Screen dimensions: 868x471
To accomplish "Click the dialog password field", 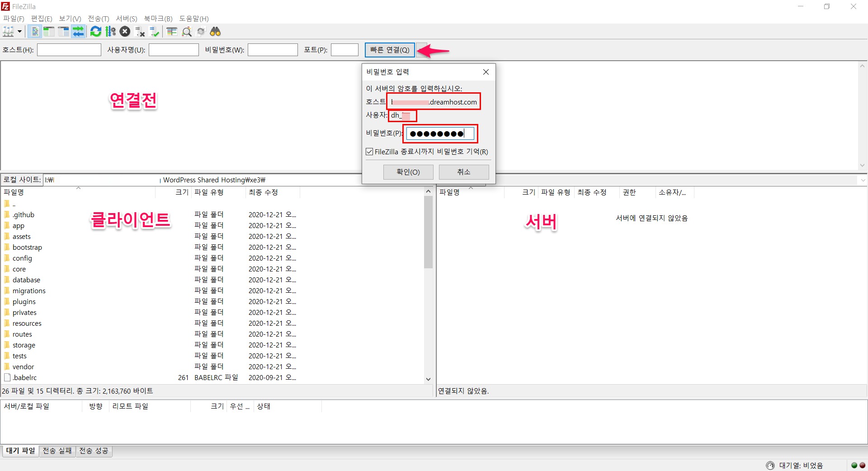I will point(440,133).
